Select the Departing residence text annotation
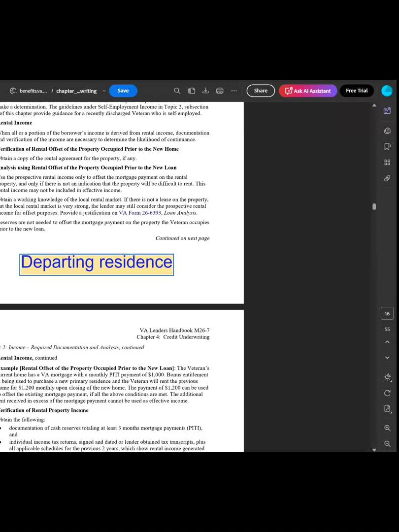 [97, 265]
